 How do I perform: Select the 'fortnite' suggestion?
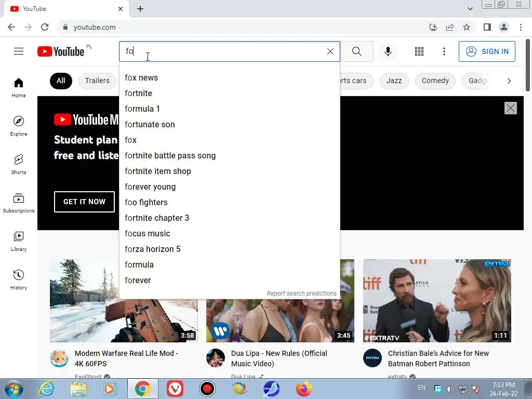[229, 94]
